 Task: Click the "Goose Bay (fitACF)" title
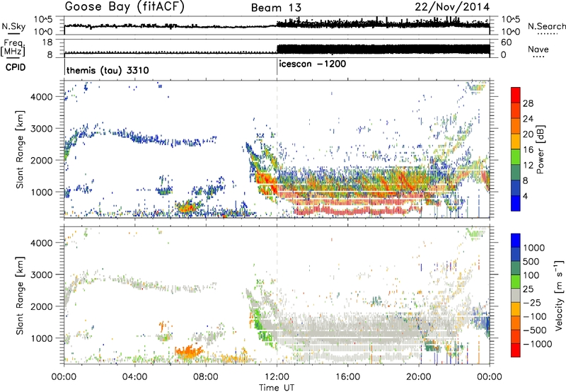125,7
